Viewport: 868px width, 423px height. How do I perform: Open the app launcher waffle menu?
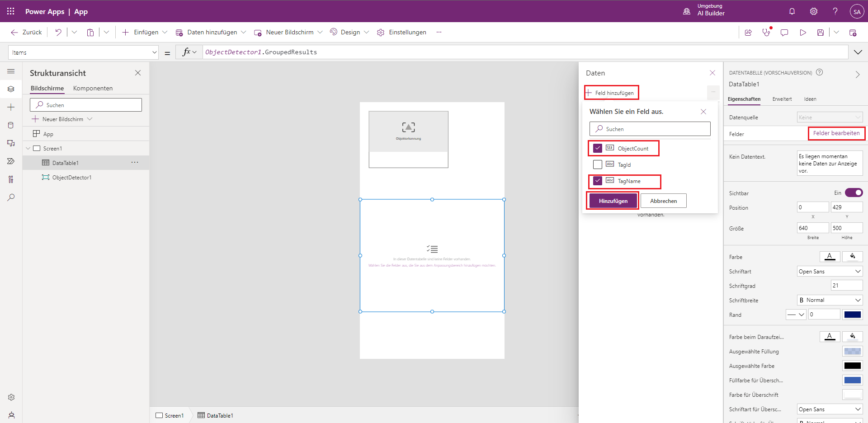coord(11,11)
